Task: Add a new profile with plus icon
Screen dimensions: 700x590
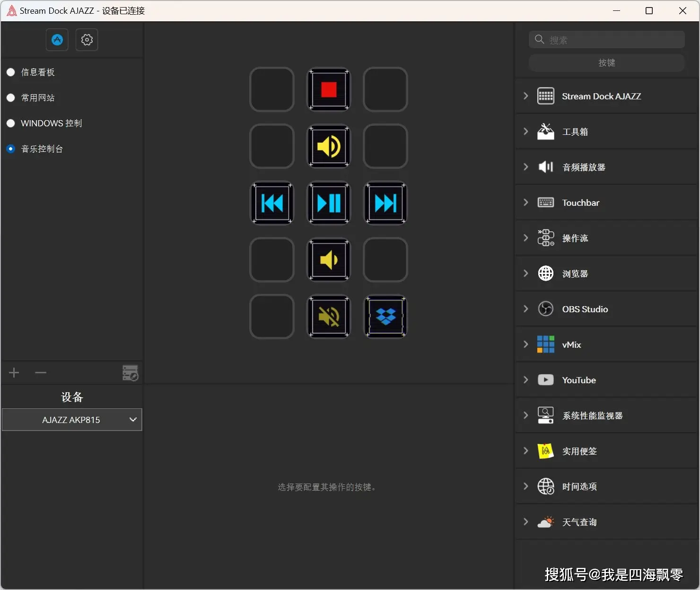Action: click(14, 373)
